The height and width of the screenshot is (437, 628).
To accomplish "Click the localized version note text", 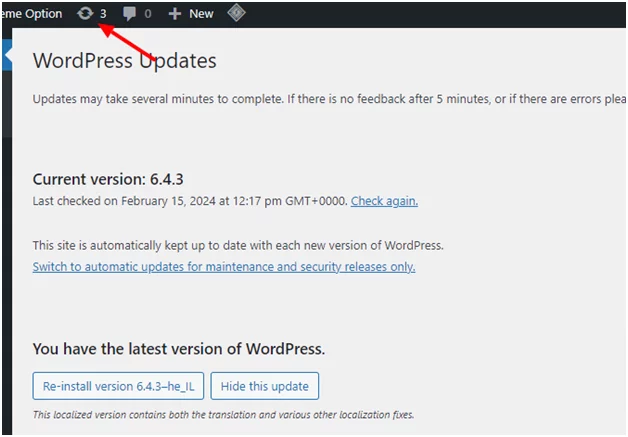I will [223, 415].
